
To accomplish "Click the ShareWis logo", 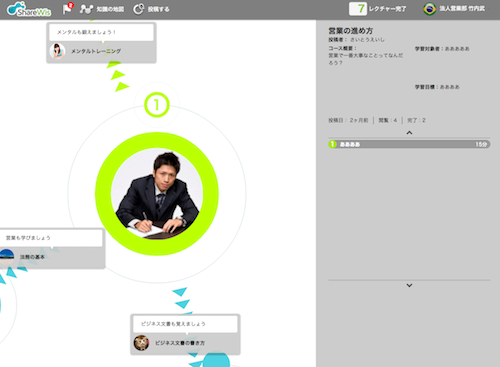I will click(29, 9).
